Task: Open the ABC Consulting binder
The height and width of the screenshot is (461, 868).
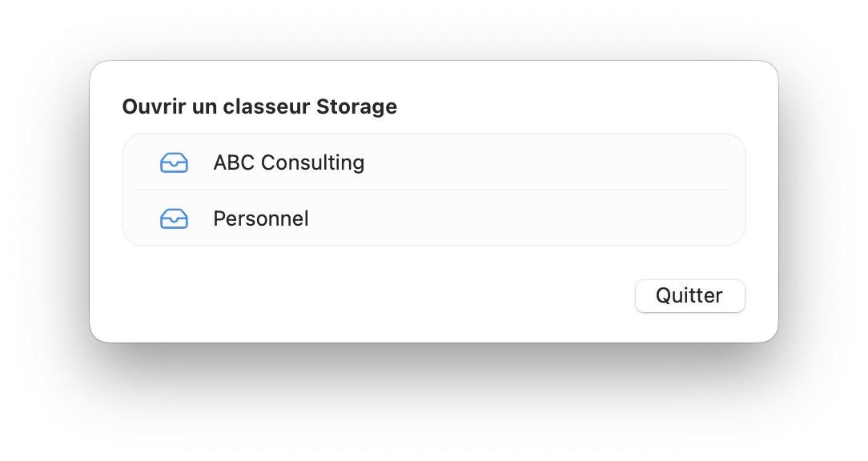Action: coord(288,162)
